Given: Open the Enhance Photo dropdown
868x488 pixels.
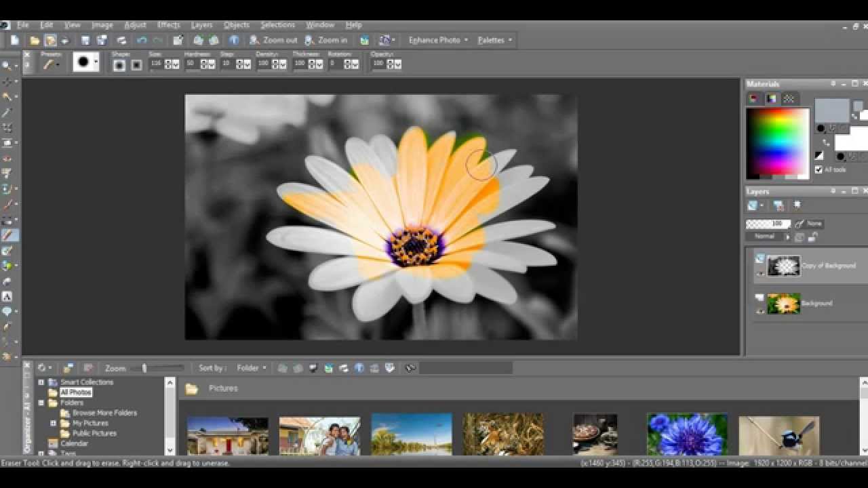Looking at the screenshot, I should (x=438, y=40).
